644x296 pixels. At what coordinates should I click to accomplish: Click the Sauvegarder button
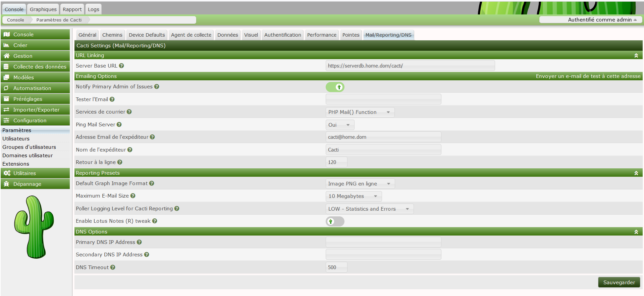click(619, 283)
